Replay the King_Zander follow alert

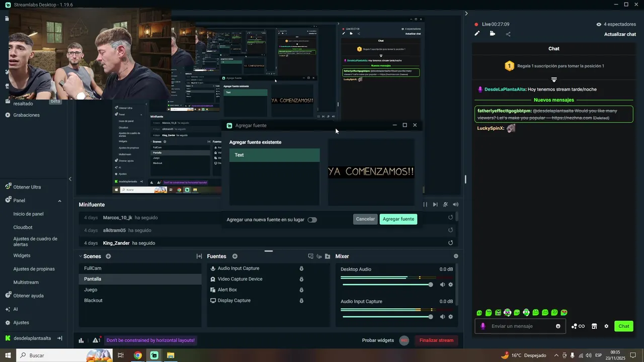[x=451, y=243]
